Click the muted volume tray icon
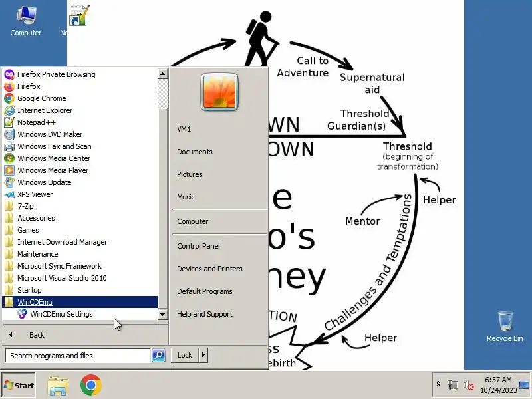This screenshot has width=532, height=399. pyautogui.click(x=469, y=385)
